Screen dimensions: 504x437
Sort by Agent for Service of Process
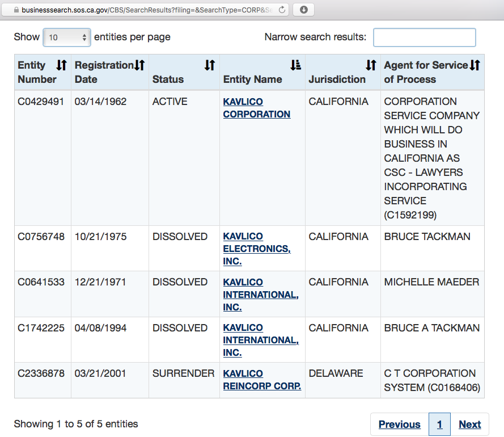(x=475, y=66)
